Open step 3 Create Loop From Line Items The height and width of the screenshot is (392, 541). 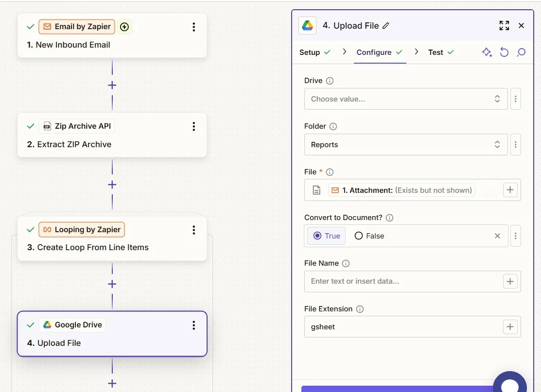112,238
